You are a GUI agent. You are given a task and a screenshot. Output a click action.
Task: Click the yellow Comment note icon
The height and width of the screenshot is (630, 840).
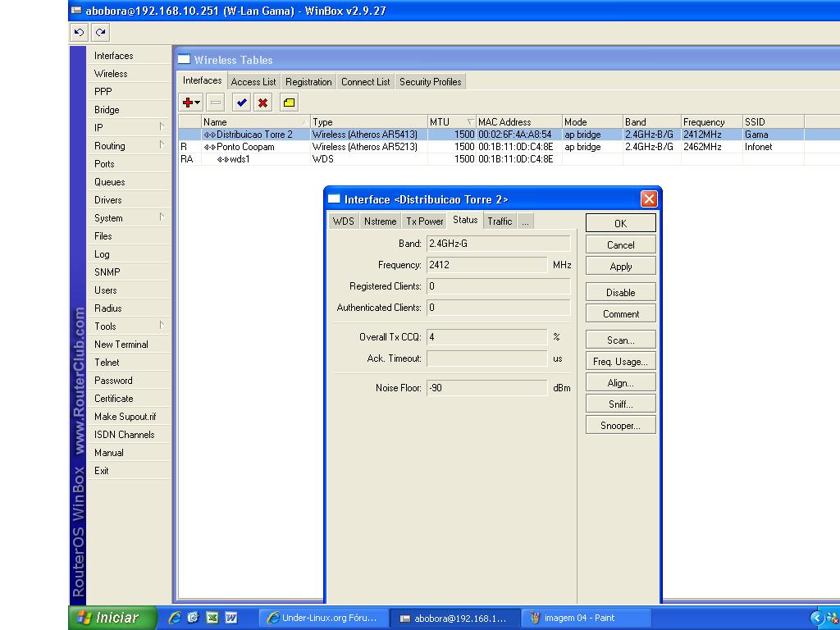pos(289,103)
